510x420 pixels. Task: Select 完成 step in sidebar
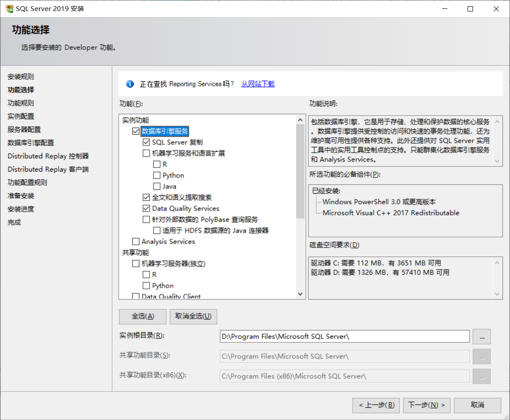14,222
